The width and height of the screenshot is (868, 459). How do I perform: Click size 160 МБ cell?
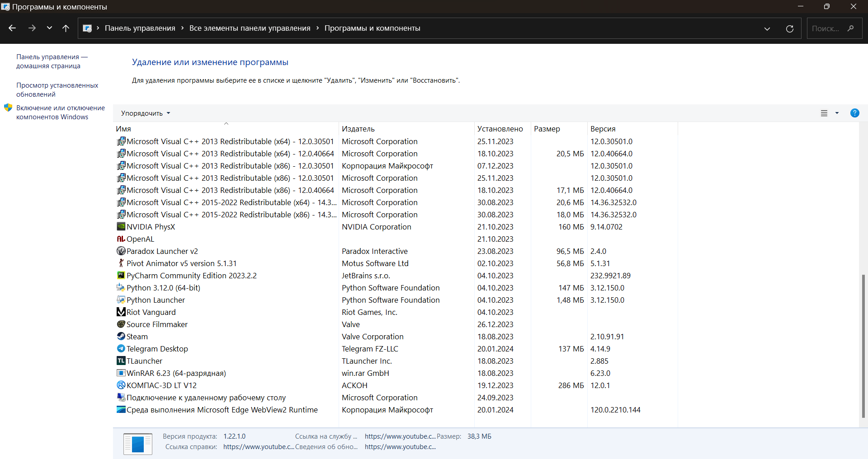(571, 227)
